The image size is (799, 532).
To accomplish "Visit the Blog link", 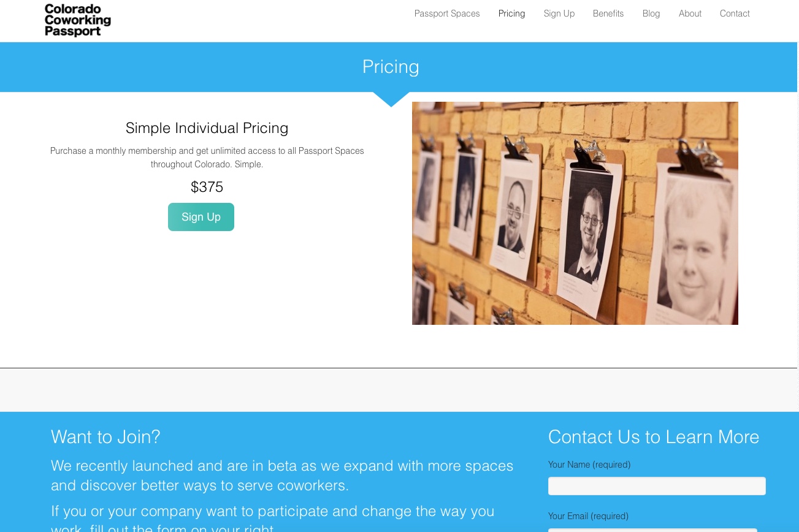I will pyautogui.click(x=651, y=13).
